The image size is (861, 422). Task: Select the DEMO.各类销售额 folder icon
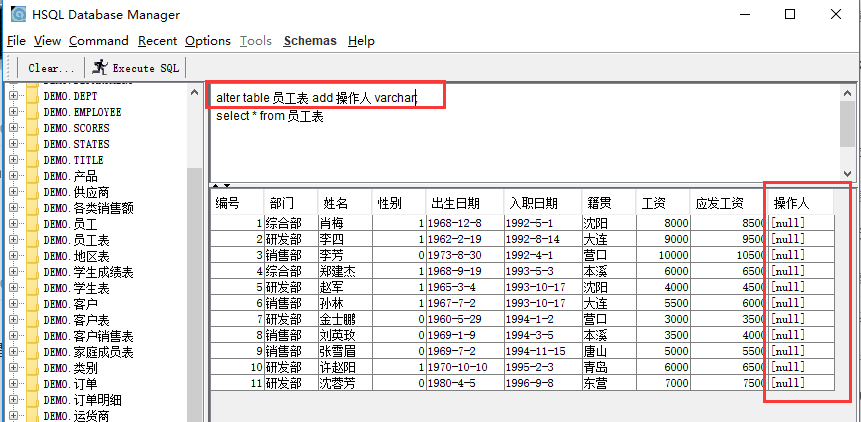pos(33,209)
